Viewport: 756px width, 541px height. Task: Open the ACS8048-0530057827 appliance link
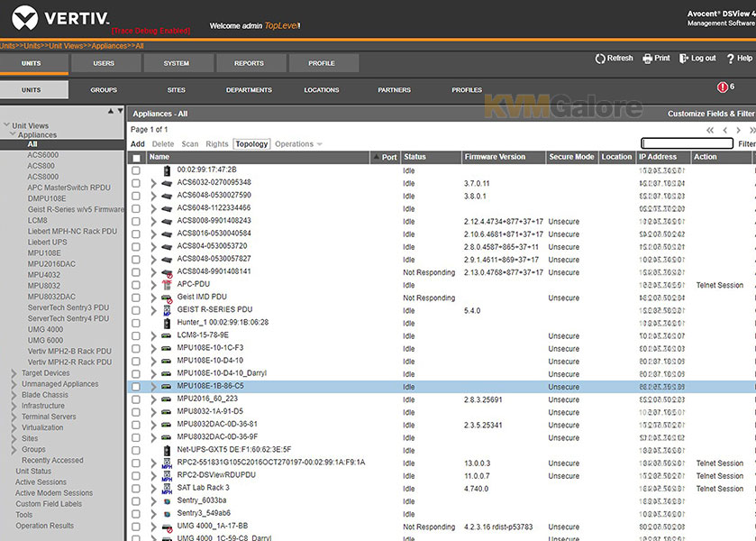tap(214, 259)
